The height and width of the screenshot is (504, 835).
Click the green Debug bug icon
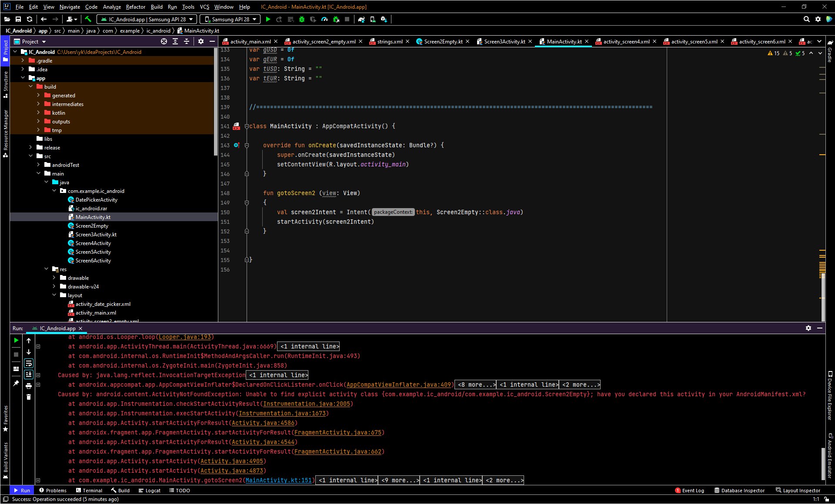click(x=302, y=19)
